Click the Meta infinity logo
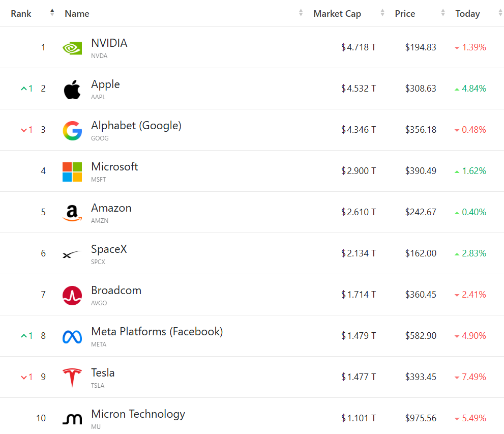This screenshot has width=504, height=434. [72, 337]
